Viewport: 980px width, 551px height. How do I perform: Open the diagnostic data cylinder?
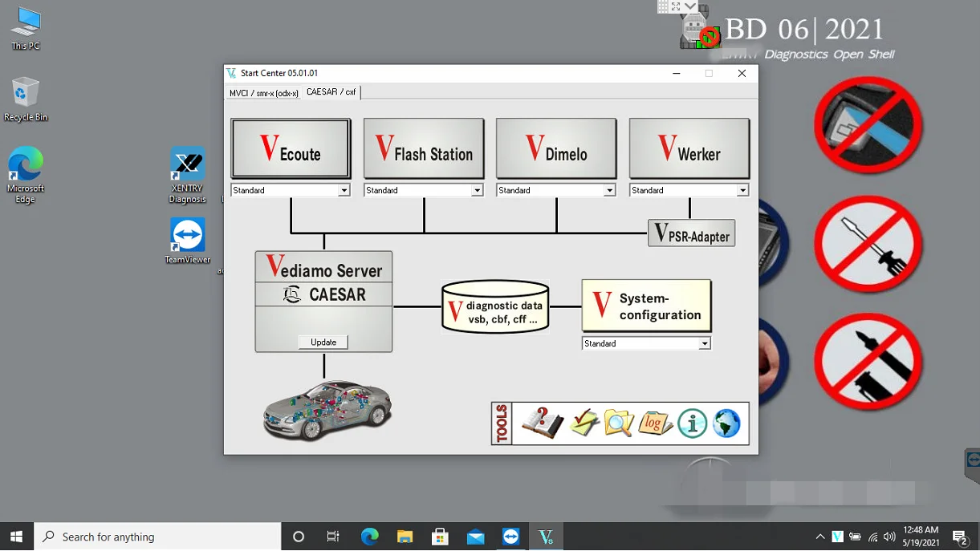[495, 306]
